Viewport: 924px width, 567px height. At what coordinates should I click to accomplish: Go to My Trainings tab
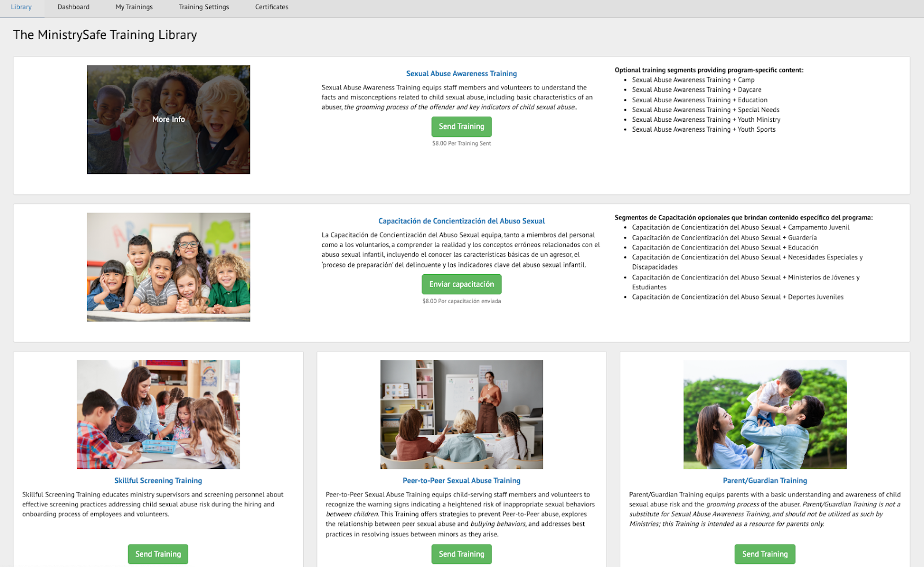134,8
